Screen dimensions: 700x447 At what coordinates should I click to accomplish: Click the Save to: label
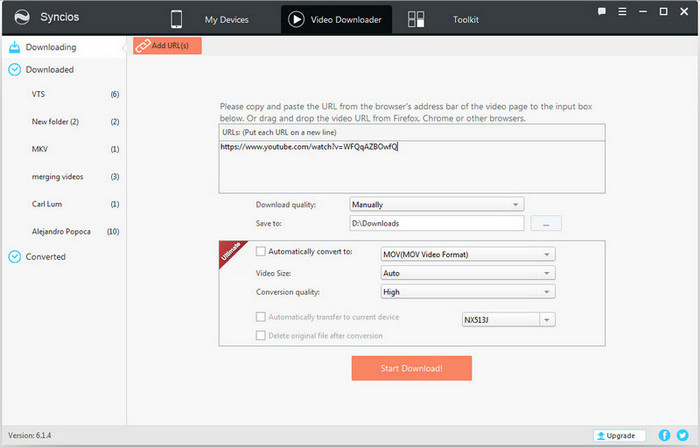(268, 223)
